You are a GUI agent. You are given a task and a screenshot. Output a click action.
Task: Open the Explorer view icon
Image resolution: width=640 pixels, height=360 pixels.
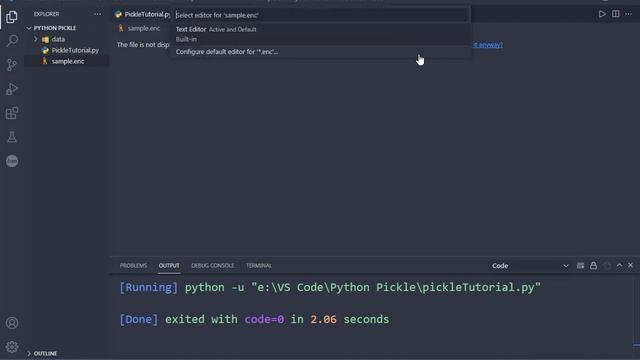point(12,17)
